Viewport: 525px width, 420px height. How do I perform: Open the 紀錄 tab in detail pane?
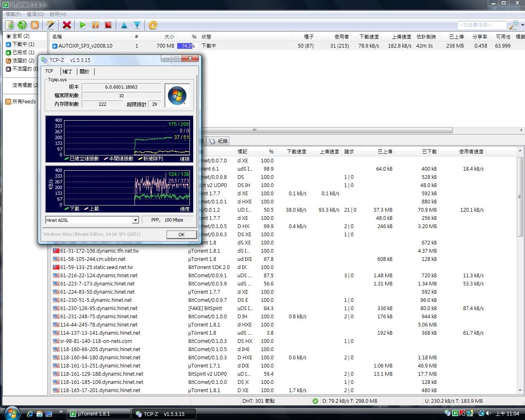[x=219, y=141]
